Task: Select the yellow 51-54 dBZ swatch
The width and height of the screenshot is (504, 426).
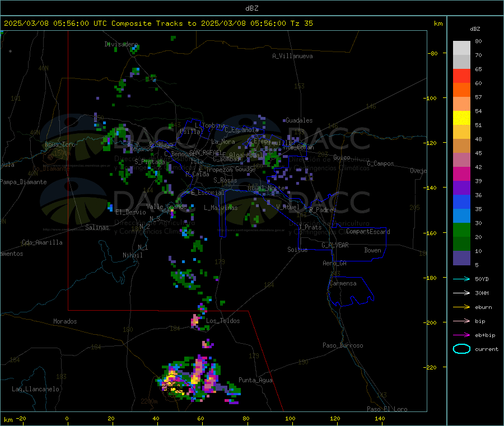Action: 461,118
